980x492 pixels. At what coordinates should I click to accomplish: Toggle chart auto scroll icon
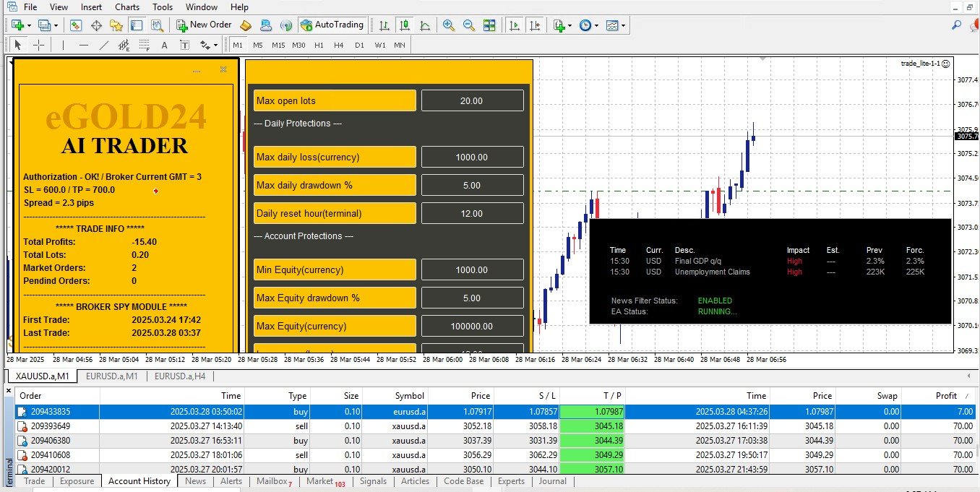coord(514,25)
